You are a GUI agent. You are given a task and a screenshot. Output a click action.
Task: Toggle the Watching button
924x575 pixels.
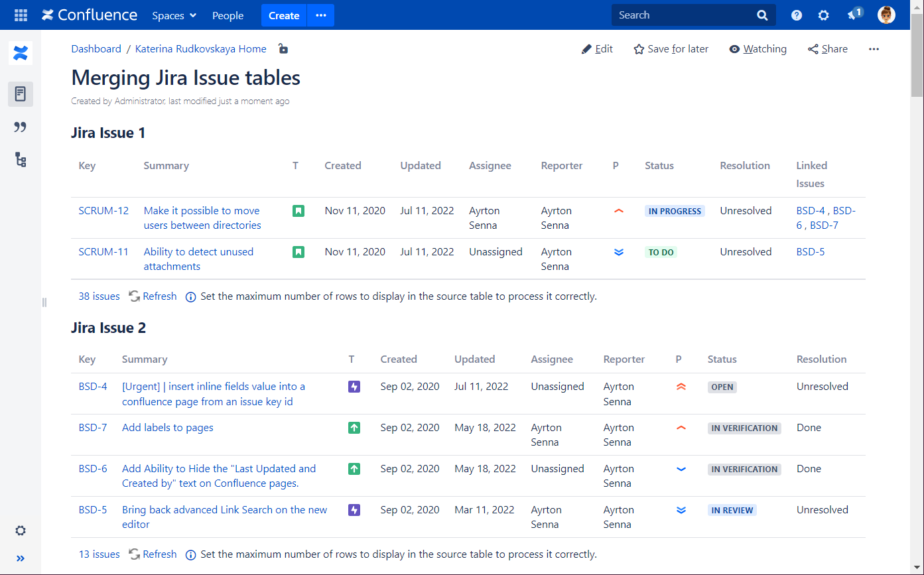point(758,49)
